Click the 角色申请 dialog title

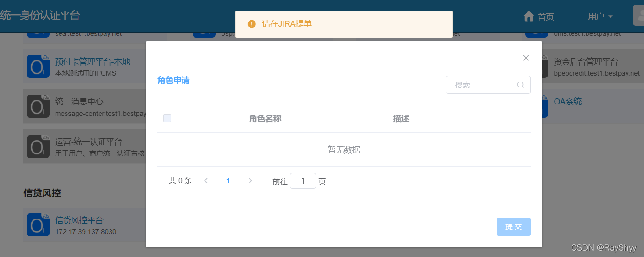pos(173,80)
